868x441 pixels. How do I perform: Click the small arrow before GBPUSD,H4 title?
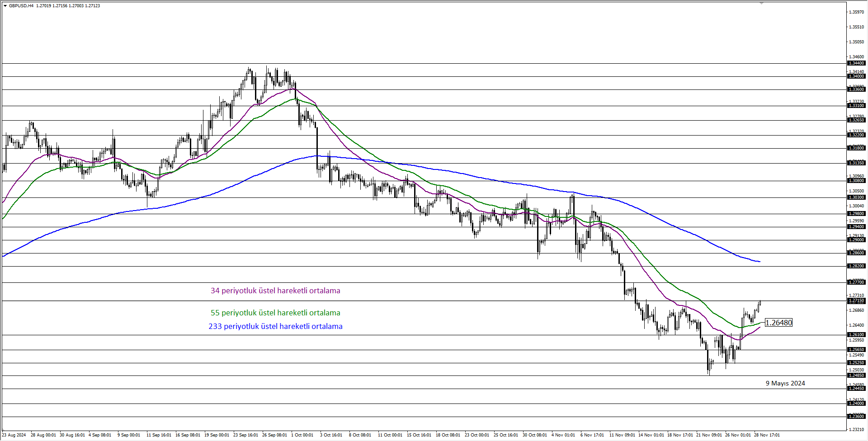pyautogui.click(x=5, y=6)
